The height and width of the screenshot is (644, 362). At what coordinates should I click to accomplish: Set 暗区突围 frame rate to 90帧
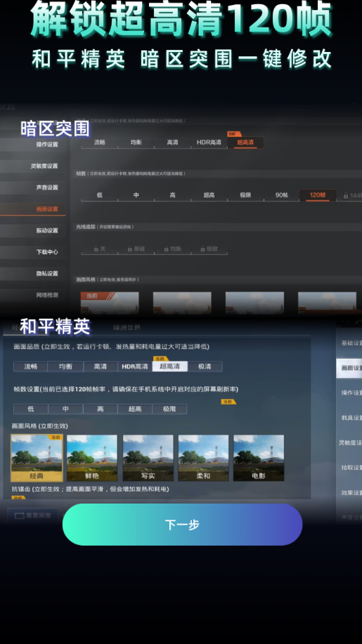[281, 195]
